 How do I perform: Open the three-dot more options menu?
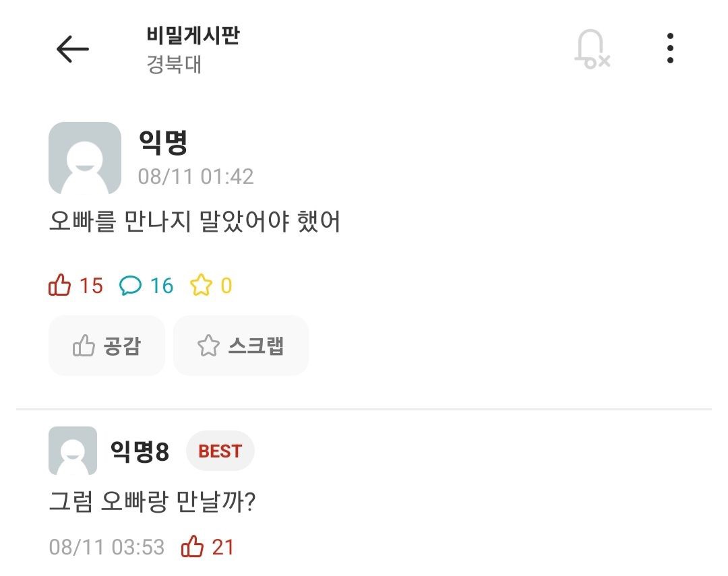tap(669, 49)
